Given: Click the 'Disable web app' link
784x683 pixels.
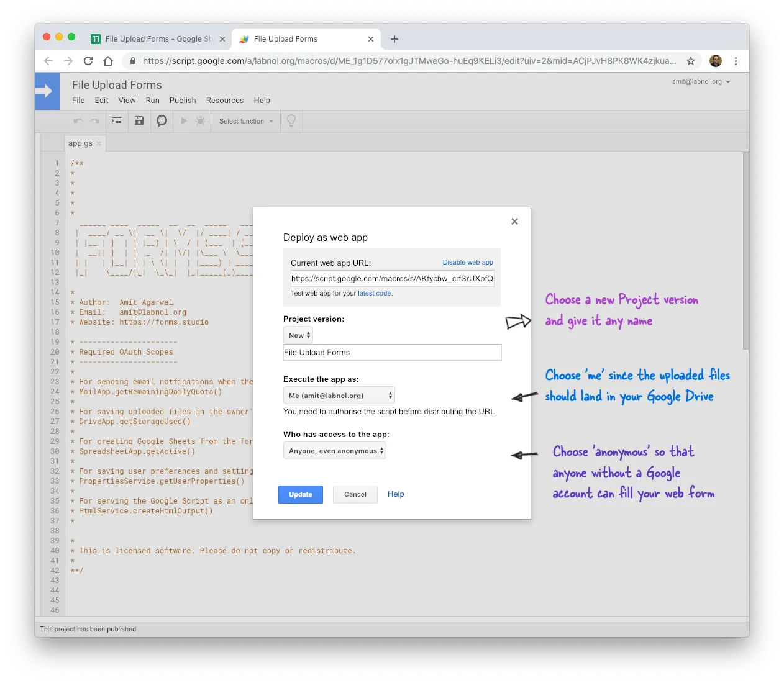Looking at the screenshot, I should [x=468, y=262].
